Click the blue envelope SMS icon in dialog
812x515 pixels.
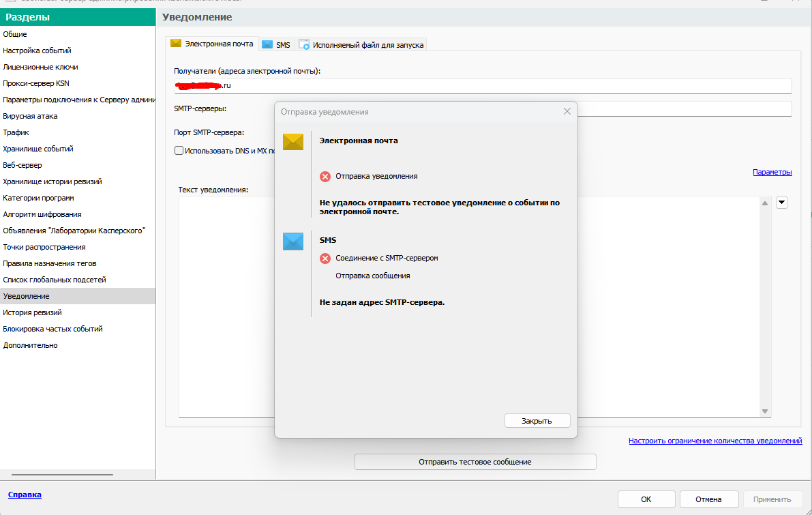click(293, 241)
